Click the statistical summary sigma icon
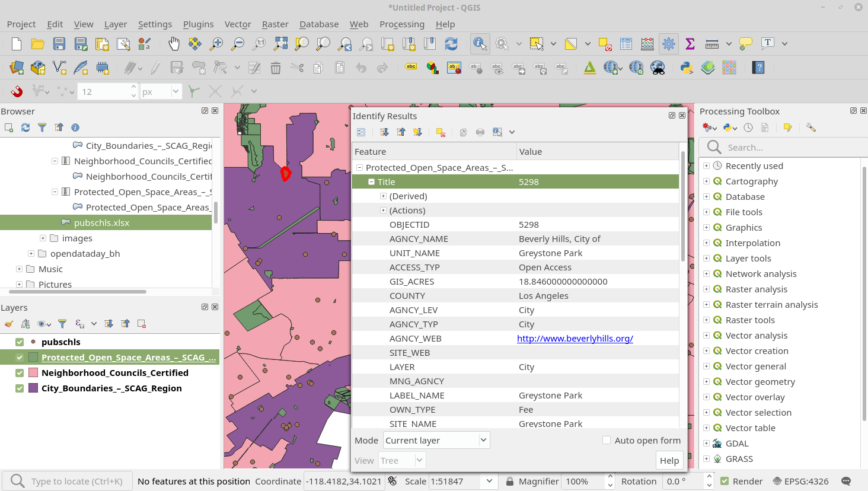 690,44
